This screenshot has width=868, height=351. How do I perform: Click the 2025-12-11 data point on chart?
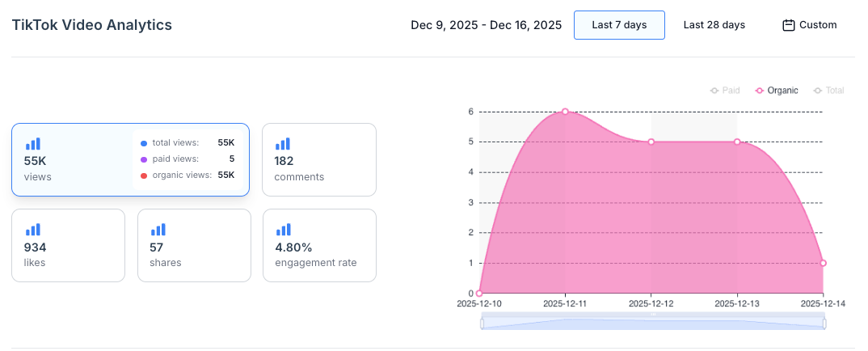565,112
